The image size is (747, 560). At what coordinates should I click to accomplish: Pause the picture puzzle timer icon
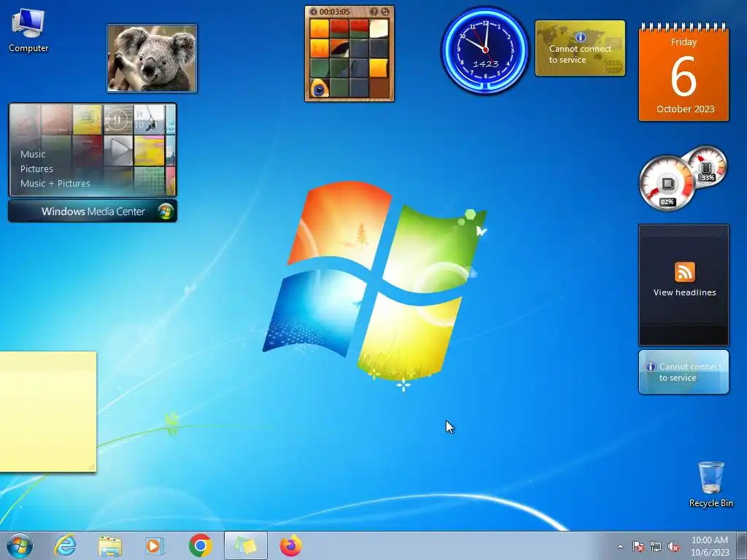point(314,12)
